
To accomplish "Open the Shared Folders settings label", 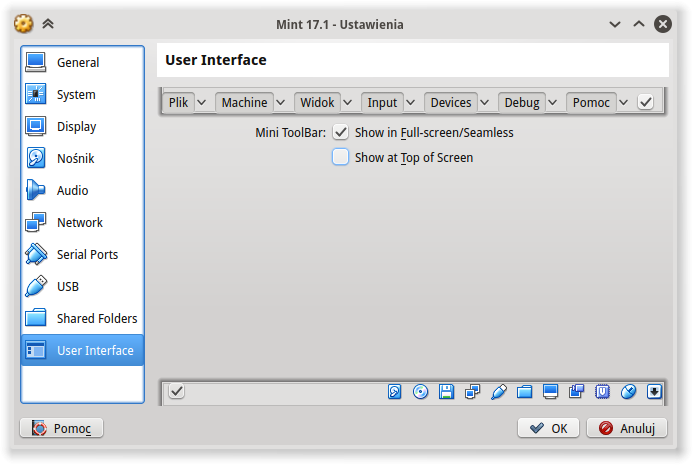I will tap(97, 318).
